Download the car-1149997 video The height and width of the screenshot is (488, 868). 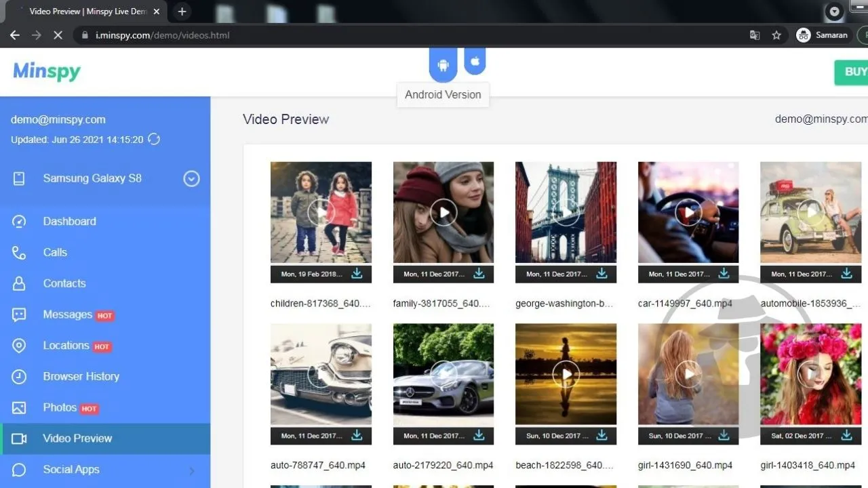point(724,274)
